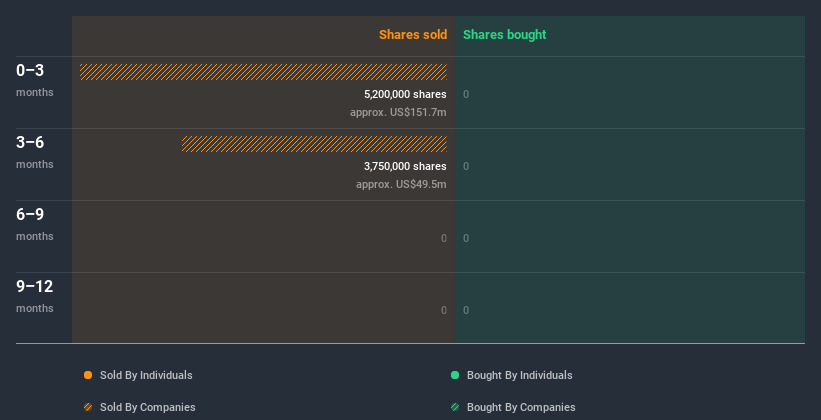Click the approx. US$49.5m value
The image size is (821, 420).
tap(401, 184)
